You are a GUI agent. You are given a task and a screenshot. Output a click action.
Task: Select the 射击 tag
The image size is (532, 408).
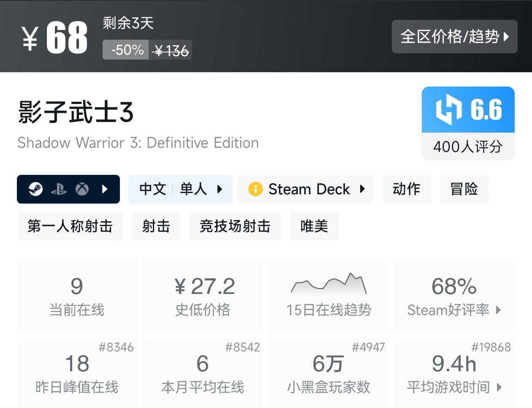coord(156,226)
